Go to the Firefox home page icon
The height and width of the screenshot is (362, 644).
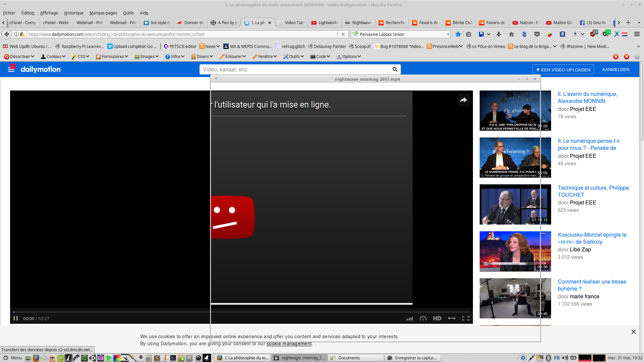pyautogui.click(x=511, y=34)
